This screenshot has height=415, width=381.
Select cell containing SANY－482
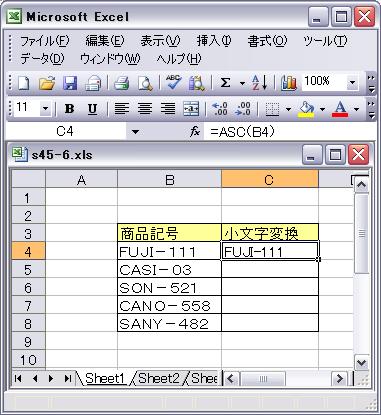coord(169,323)
